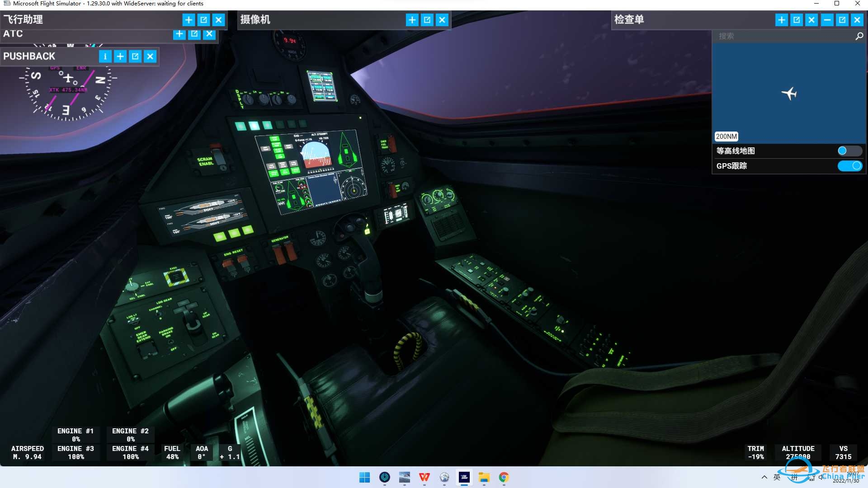This screenshot has width=868, height=488.
Task: Click the airplane marker on the map
Action: [x=789, y=94]
